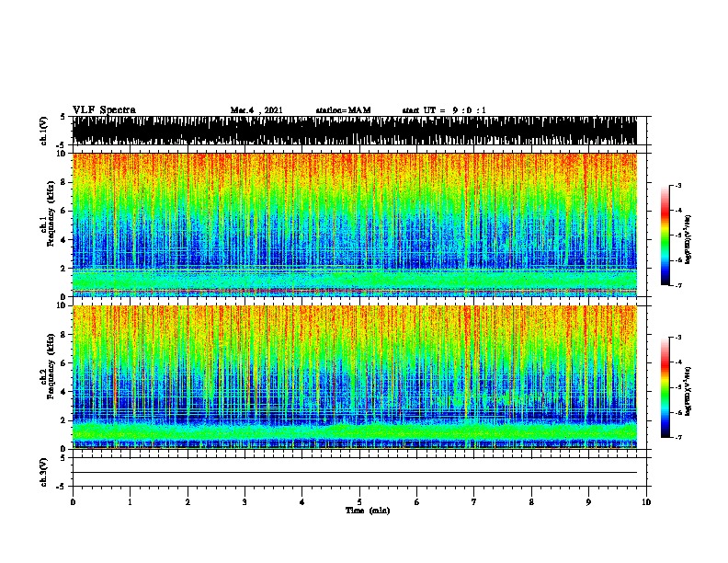
Task: Click the ch.2 colorbar "log(PSD)(V²/Hz)" label
Action: [x=688, y=391]
